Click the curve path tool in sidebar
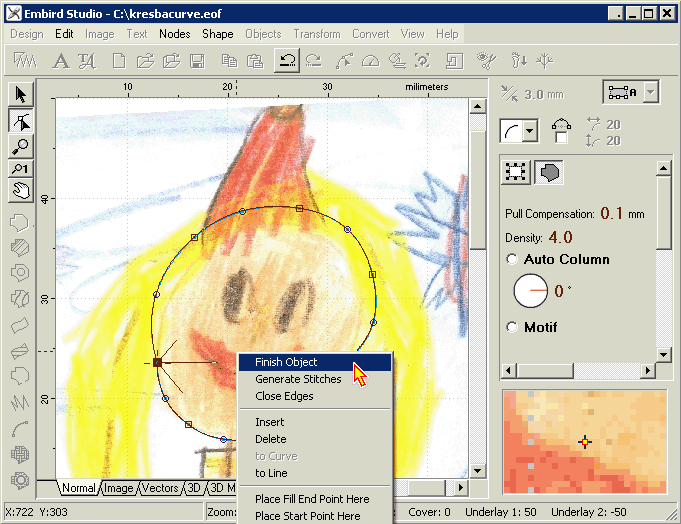The height and width of the screenshot is (524, 681). pyautogui.click(x=20, y=428)
